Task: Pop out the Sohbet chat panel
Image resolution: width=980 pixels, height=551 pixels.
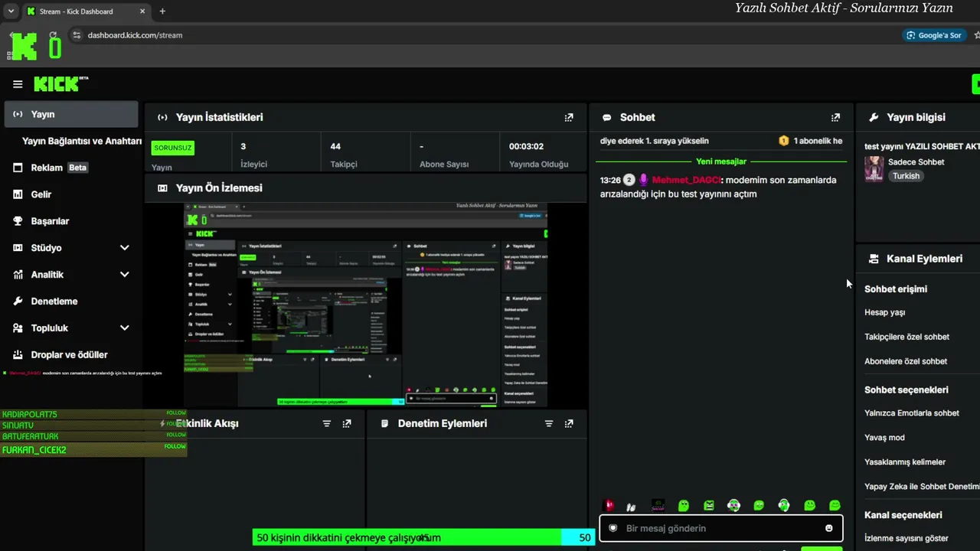Action: pyautogui.click(x=835, y=117)
